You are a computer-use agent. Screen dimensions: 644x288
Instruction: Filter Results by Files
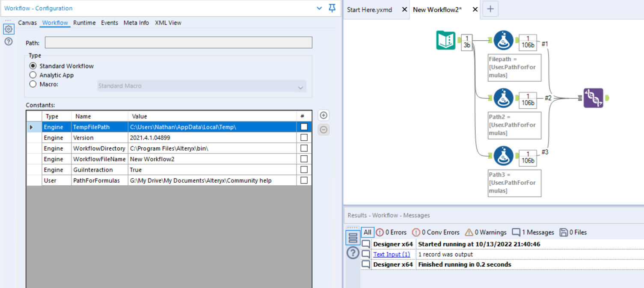tap(573, 232)
